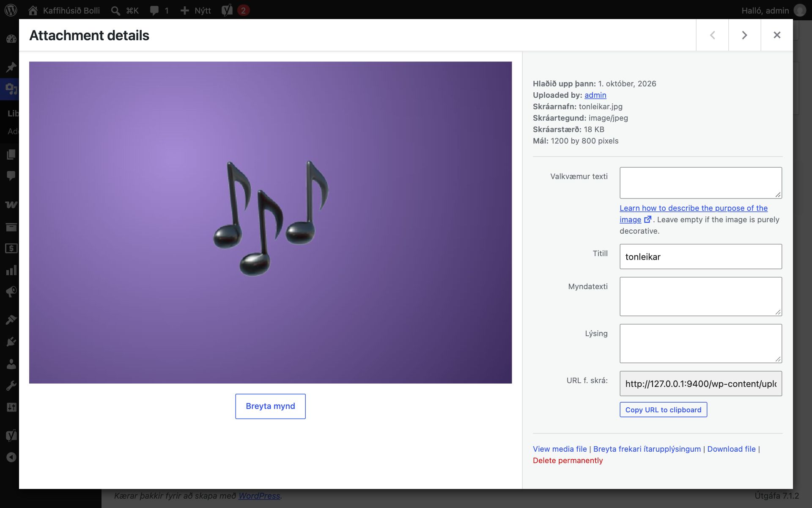Open the Nýtt new content menu
The image size is (812, 508).
(195, 10)
